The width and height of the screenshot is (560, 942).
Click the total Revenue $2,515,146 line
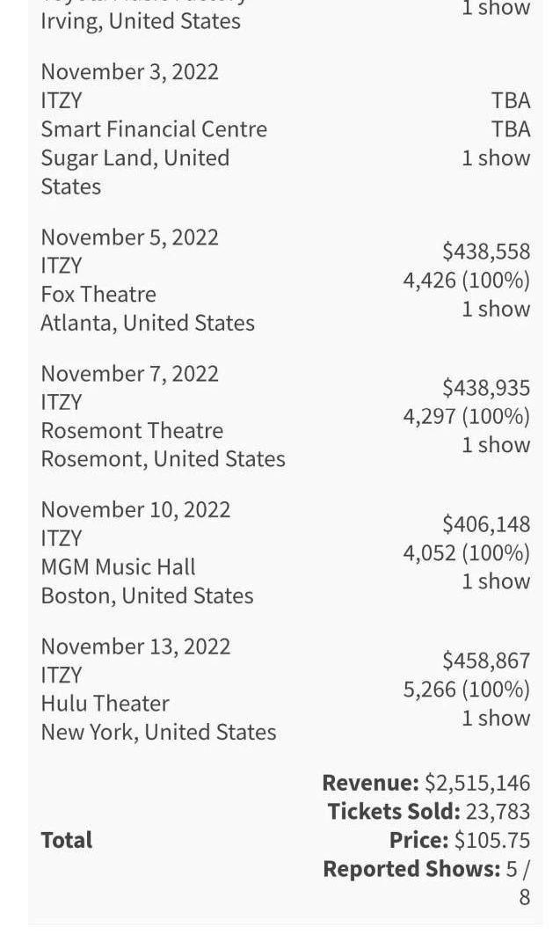coord(426,783)
